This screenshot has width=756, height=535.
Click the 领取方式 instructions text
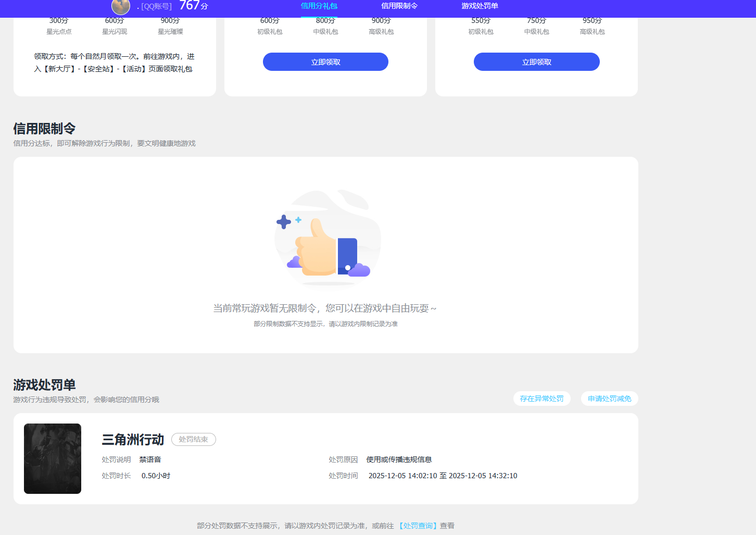pyautogui.click(x=114, y=63)
